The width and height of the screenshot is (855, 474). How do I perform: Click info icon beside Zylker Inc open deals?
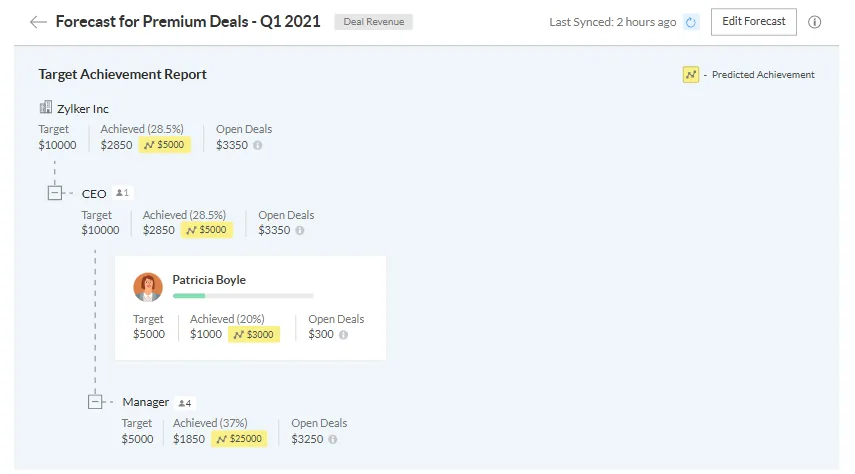point(258,145)
